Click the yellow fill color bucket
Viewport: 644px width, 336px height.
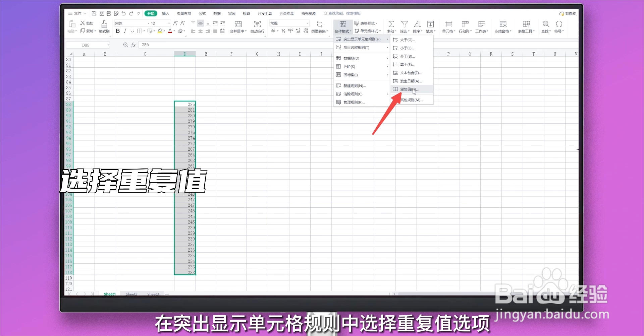pos(160,31)
